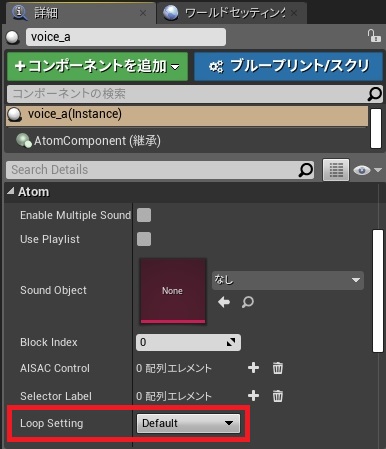The width and height of the screenshot is (386, 449).
Task: Open the Loop Setting Default dropdown
Action: [x=188, y=423]
